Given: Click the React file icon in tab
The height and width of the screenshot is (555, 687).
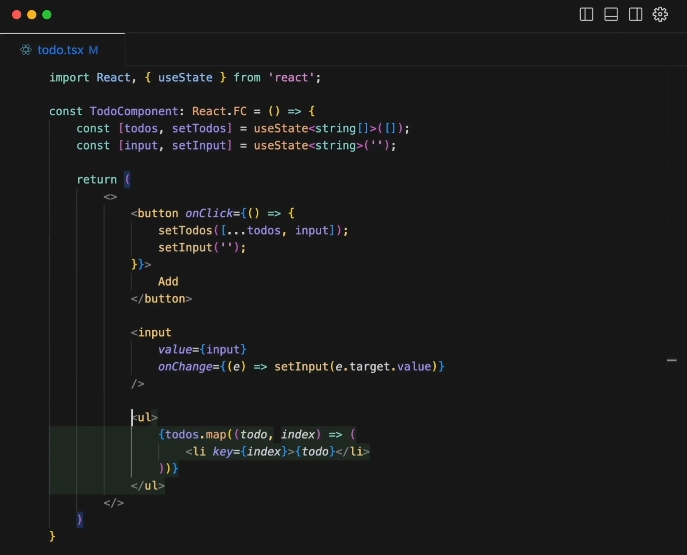Looking at the screenshot, I should [x=26, y=49].
